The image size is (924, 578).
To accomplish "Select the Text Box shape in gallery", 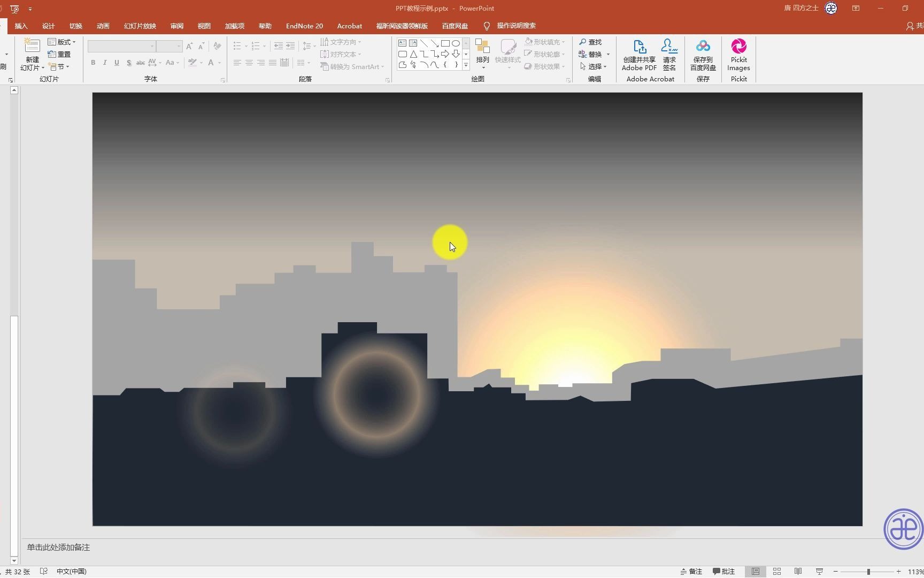I will point(402,43).
